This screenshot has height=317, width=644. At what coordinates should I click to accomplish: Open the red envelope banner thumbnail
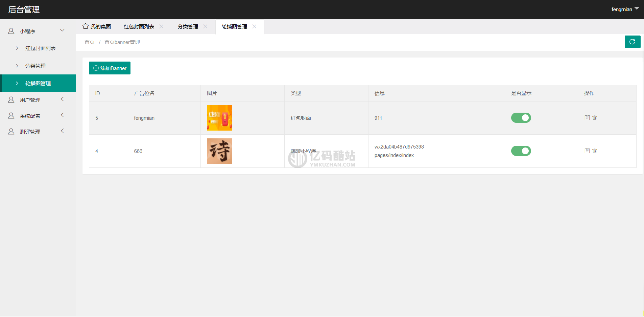click(219, 118)
